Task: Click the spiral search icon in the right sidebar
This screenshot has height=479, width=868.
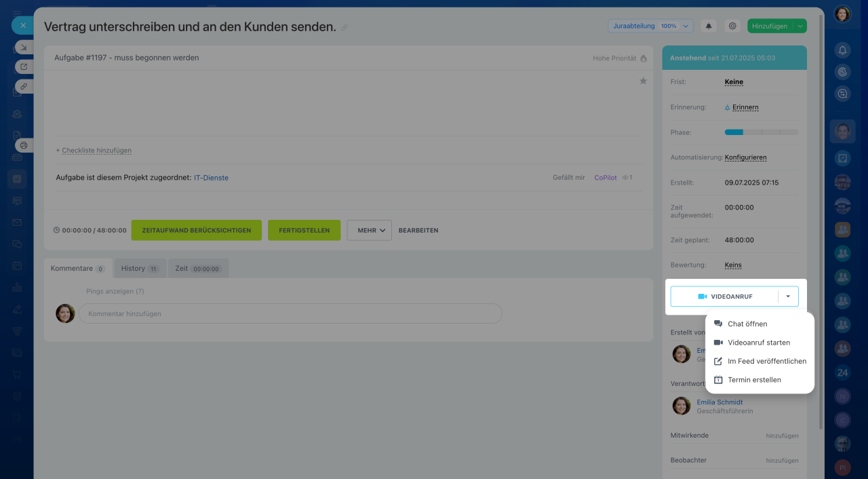Action: (842, 71)
